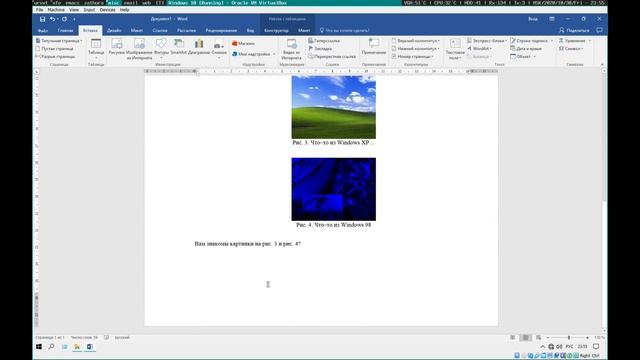Open the Таблица insert dropdown
Viewport: 640px width, 360px height.
pos(96,49)
